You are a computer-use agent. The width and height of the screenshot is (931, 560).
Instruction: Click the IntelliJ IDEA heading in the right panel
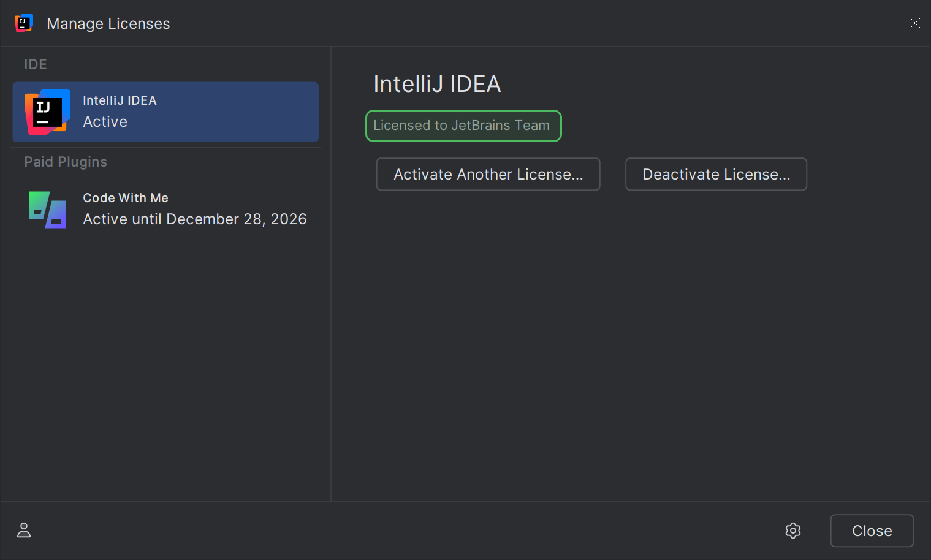click(436, 84)
